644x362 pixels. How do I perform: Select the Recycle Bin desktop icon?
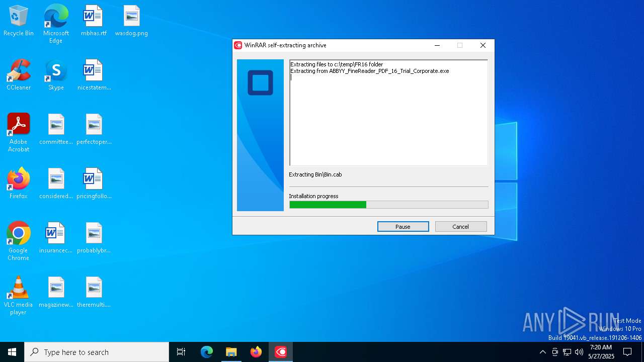click(x=19, y=21)
